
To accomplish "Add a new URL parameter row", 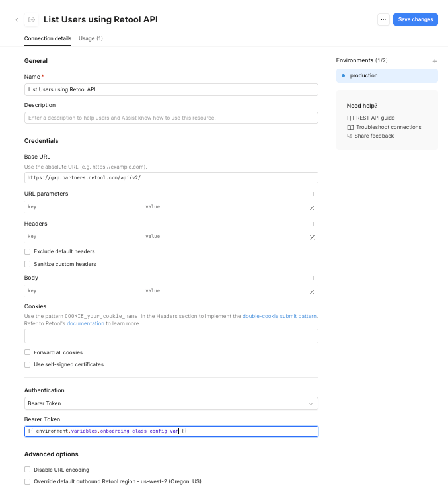I will (x=313, y=194).
